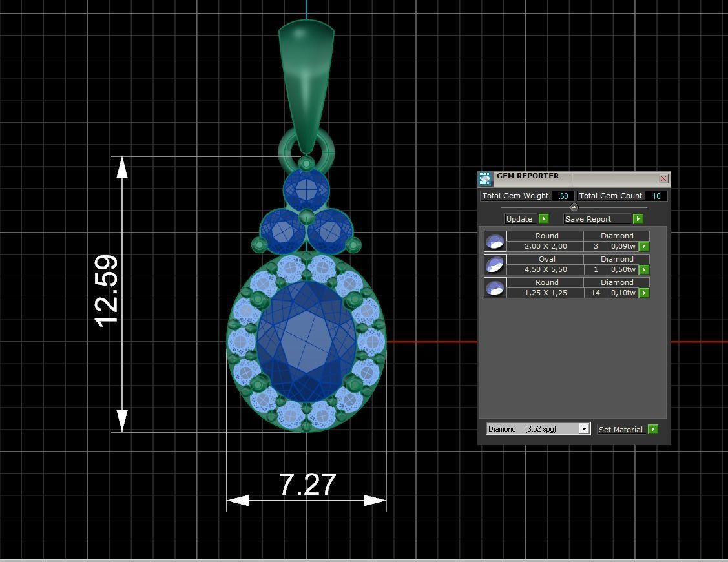Select the 12.59 height dimension text
This screenshot has height=562, width=728.
[106, 291]
